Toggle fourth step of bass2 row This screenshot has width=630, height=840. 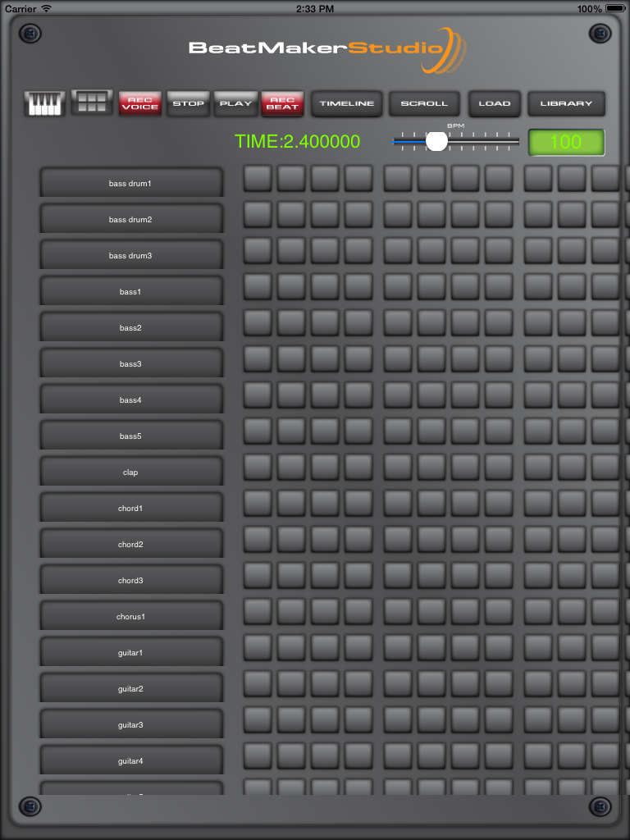click(359, 322)
